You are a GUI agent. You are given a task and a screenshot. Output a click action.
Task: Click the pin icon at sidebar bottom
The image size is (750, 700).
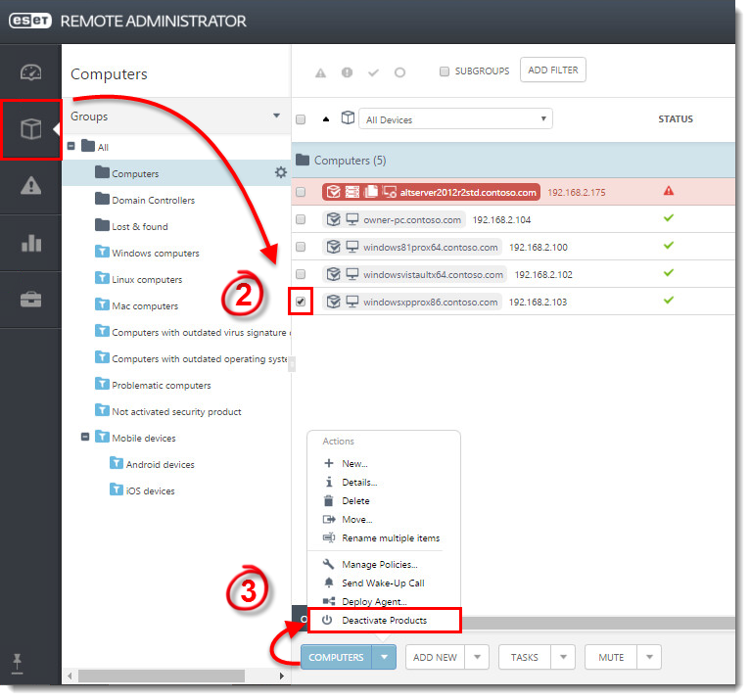[18, 664]
